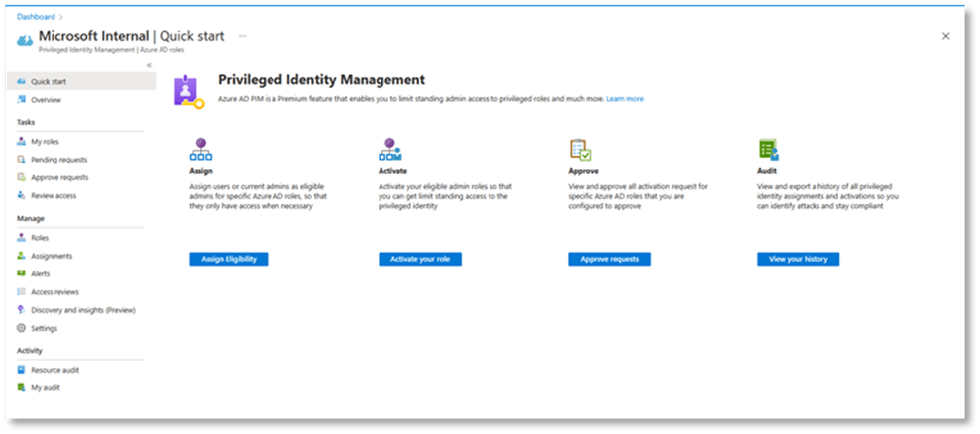Navigate to Dashboard breadcrumb link

pyautogui.click(x=36, y=17)
